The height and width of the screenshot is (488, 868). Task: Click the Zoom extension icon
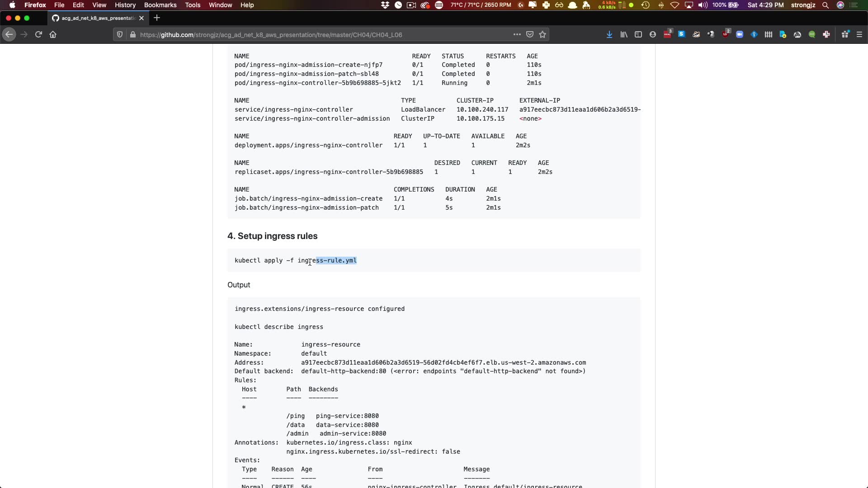coord(740,34)
